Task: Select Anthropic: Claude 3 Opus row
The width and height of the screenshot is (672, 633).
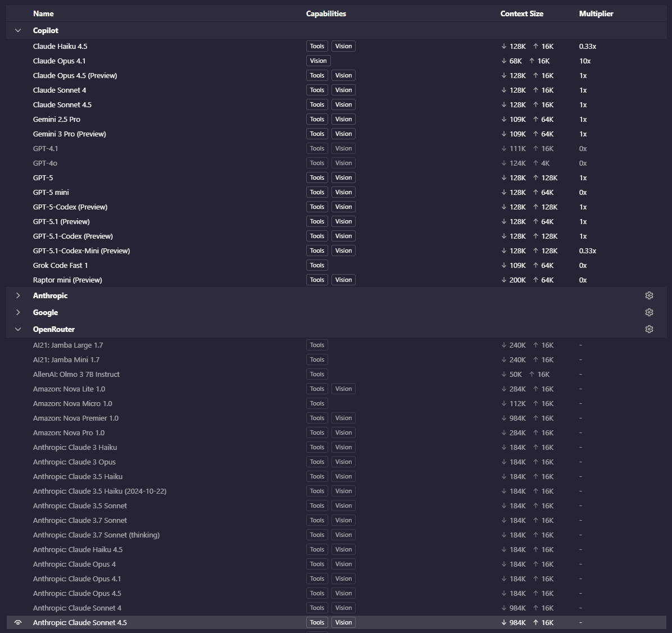Action: pyautogui.click(x=337, y=462)
